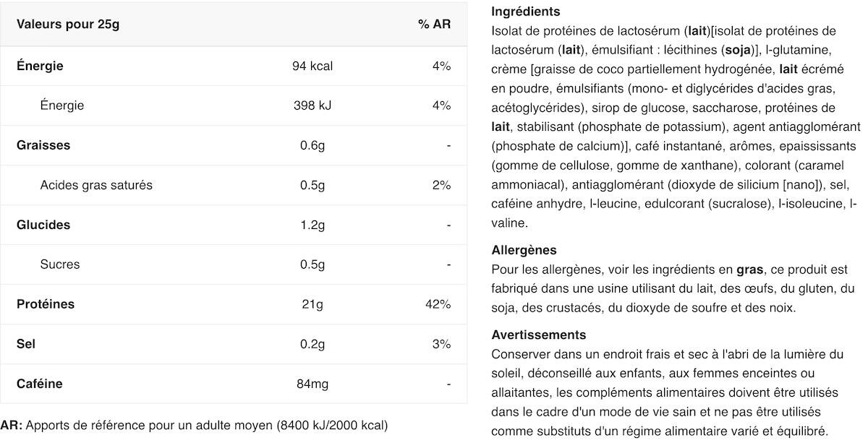Select the 'Graisses' row label
Image resolution: width=868 pixels, height=448 pixels.
click(43, 145)
